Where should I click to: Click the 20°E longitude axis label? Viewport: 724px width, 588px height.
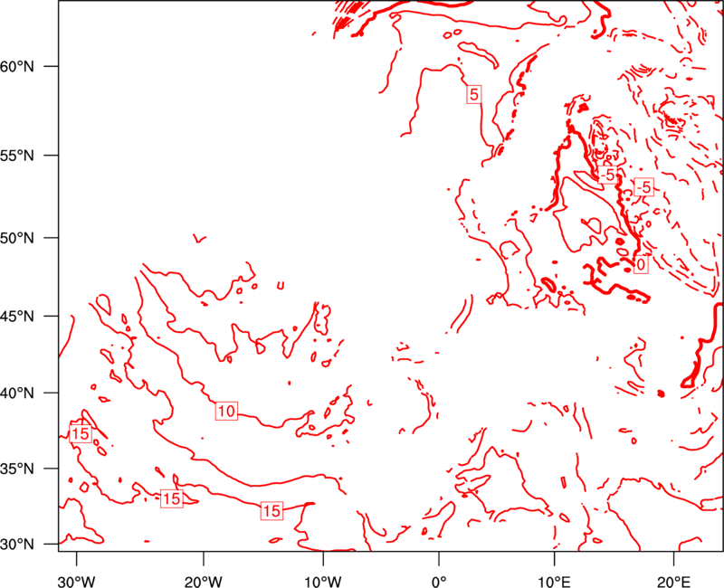673,582
